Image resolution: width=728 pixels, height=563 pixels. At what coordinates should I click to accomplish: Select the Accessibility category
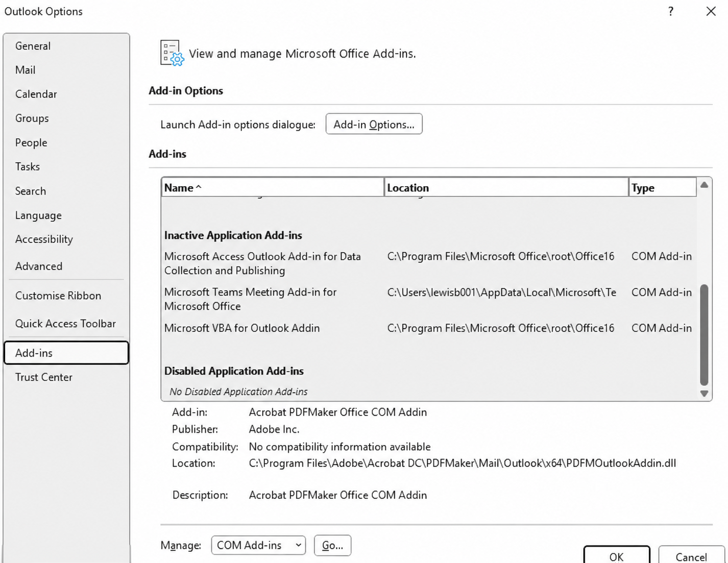[x=66, y=239]
